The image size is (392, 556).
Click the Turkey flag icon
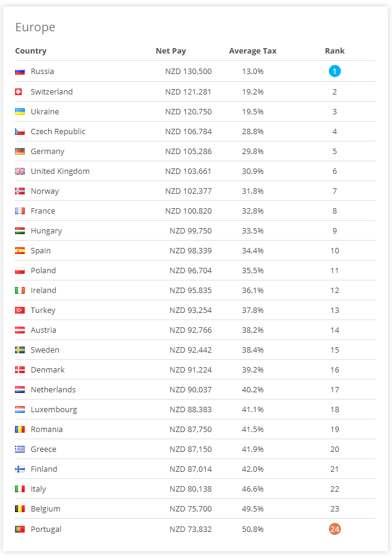[x=20, y=310]
